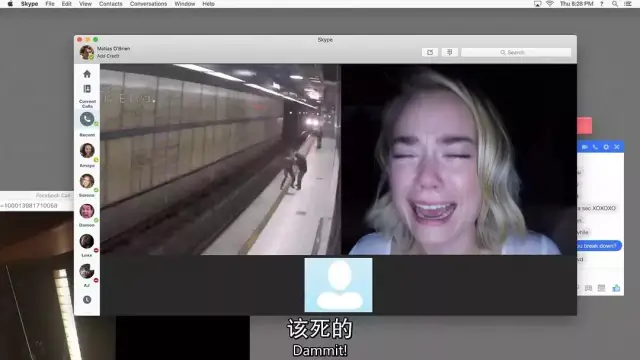Click Matias O'Brien's profile avatar

pos(86,52)
